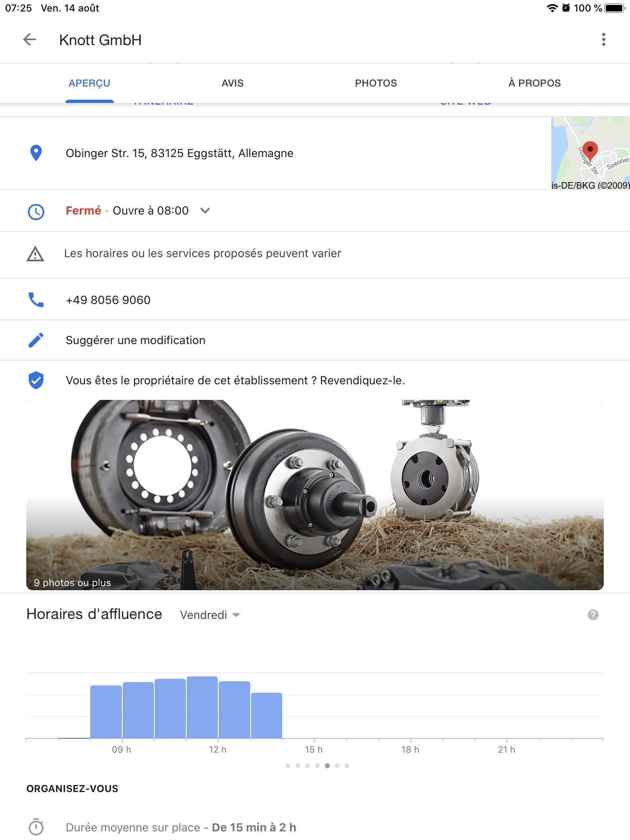Tap the back arrow icon

(x=30, y=40)
